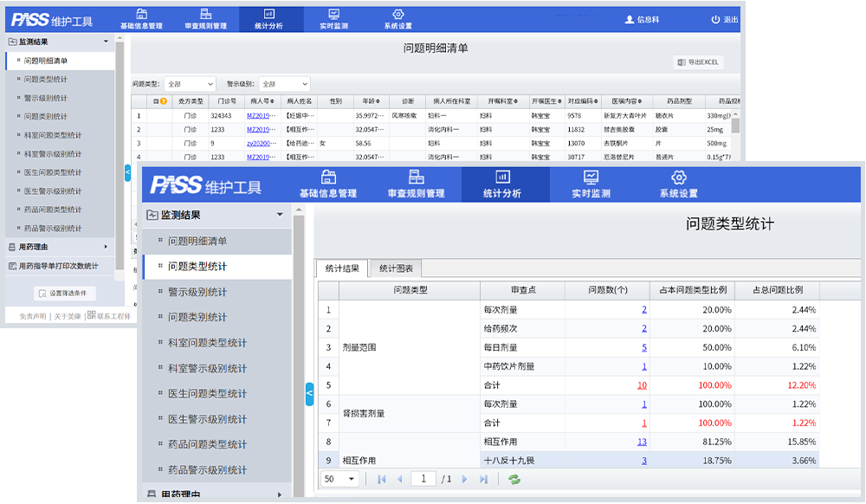Click the green refresh icon in pager
Screen dimensions: 866x504
(x=514, y=479)
